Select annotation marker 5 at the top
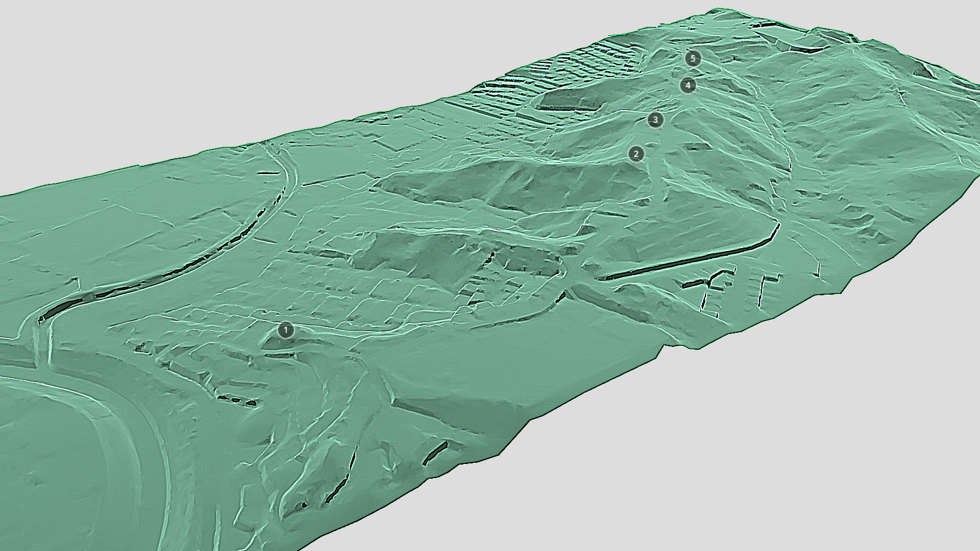Image resolution: width=980 pixels, height=551 pixels. 693,58
